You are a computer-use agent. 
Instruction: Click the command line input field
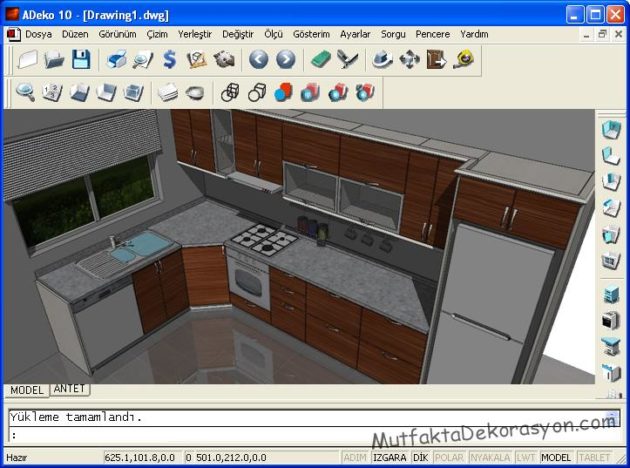[x=300, y=435]
